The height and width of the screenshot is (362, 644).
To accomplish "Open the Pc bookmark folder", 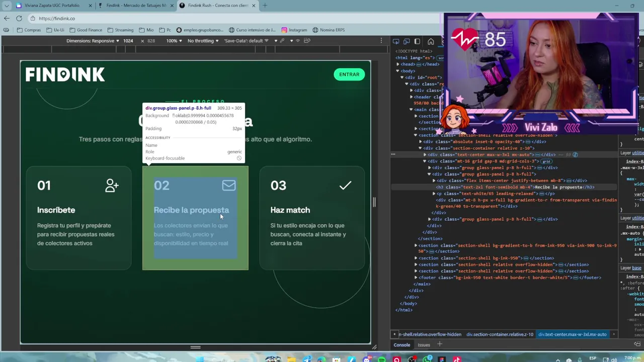I will [165, 30].
